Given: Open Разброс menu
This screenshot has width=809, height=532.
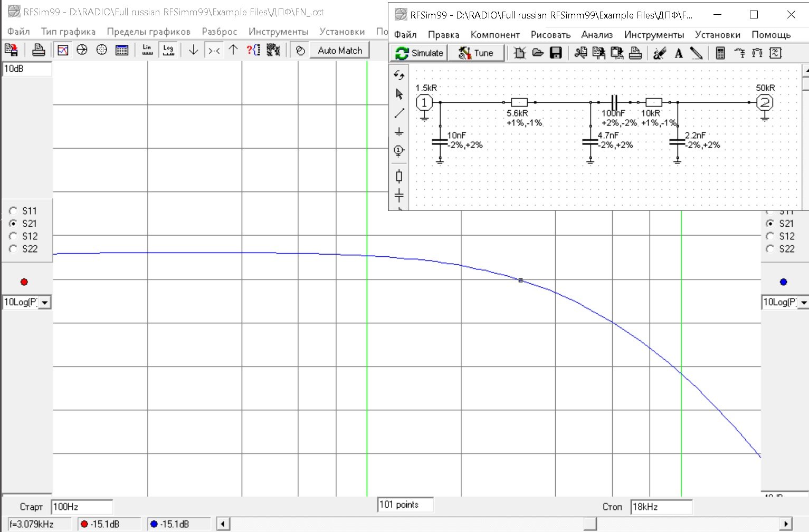Looking at the screenshot, I should 220,32.
